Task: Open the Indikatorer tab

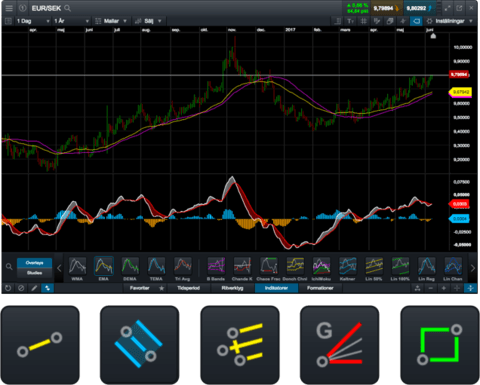Action: pyautogui.click(x=276, y=288)
